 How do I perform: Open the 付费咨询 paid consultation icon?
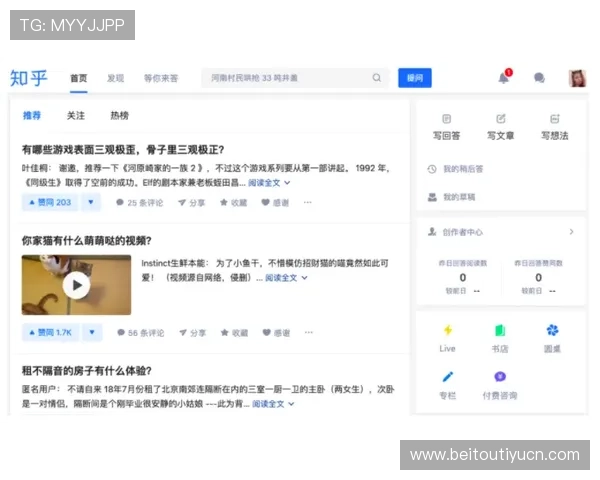(x=500, y=377)
